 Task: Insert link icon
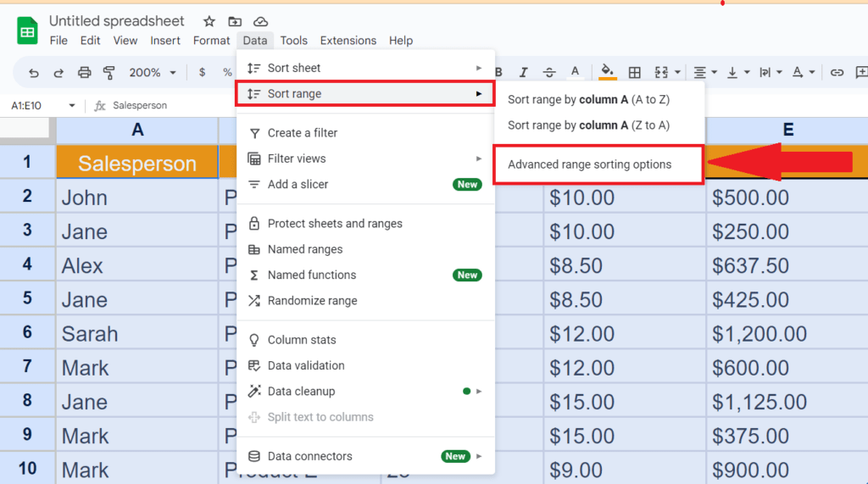(837, 72)
